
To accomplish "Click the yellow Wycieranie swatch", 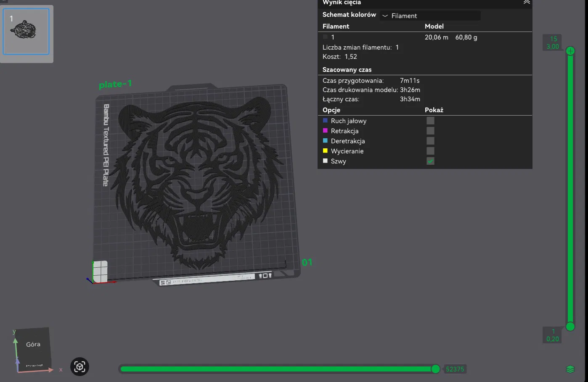I will click(325, 151).
